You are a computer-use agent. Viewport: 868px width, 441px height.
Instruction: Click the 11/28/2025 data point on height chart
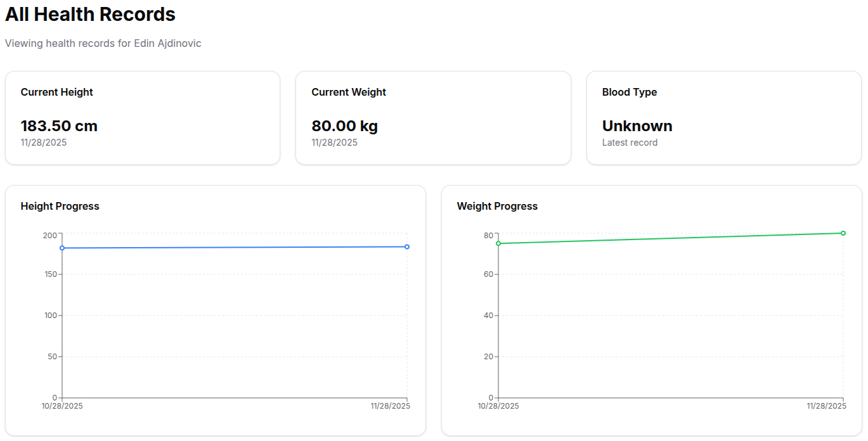click(407, 246)
